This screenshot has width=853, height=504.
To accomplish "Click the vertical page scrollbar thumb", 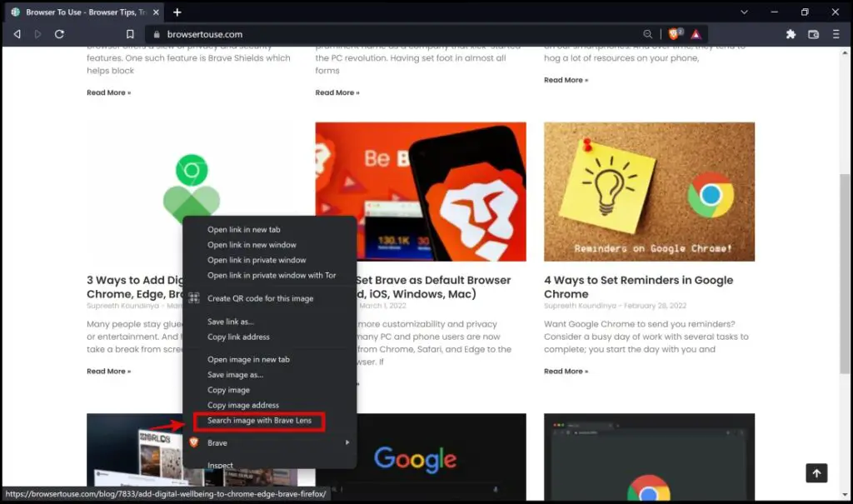I will coord(845,273).
